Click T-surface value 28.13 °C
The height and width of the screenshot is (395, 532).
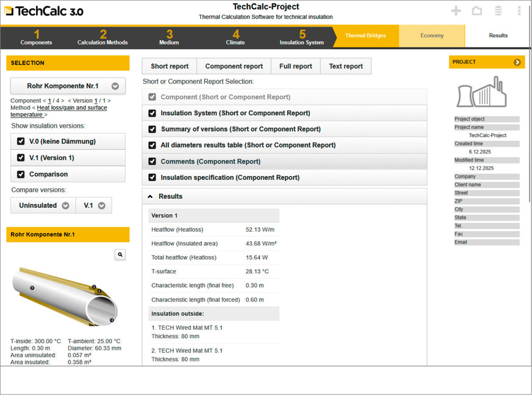click(x=257, y=272)
